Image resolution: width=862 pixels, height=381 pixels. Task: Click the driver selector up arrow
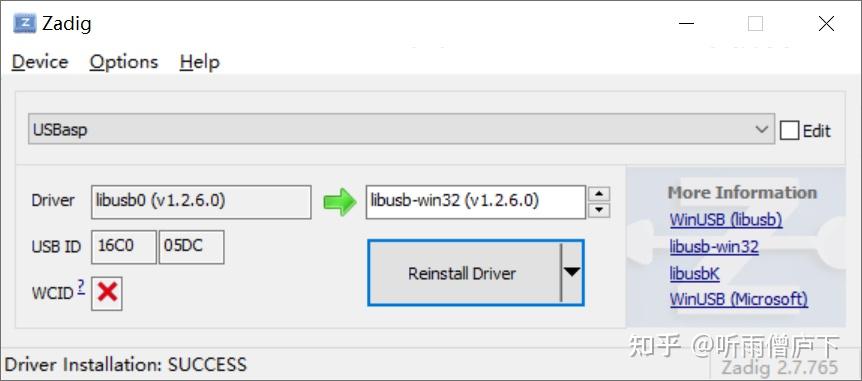[x=599, y=194]
